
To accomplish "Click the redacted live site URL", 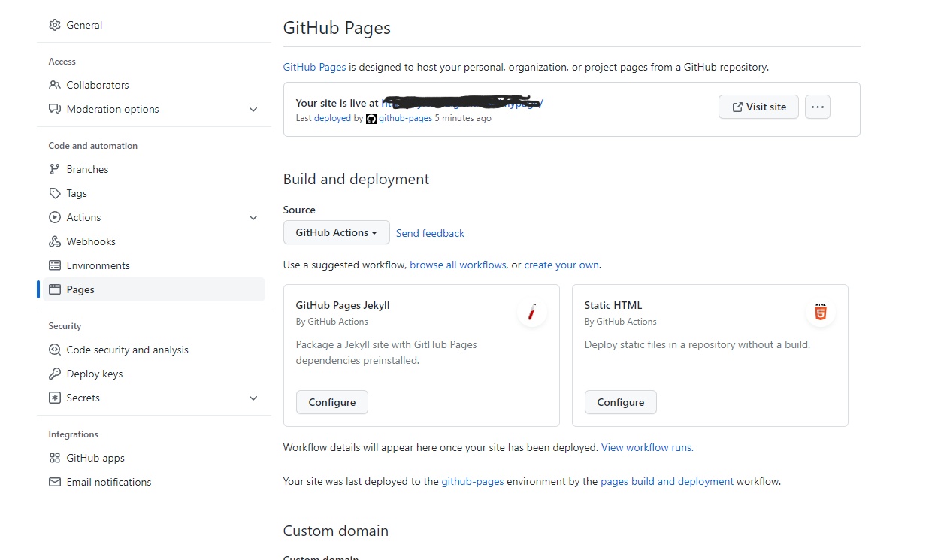I will pos(462,103).
